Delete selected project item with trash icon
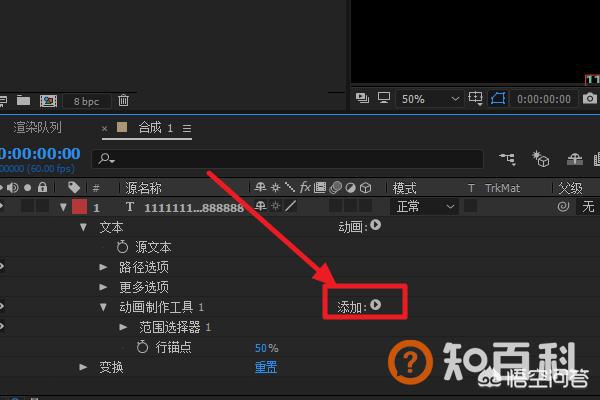Screen dimensions: 600x400 point(123,101)
